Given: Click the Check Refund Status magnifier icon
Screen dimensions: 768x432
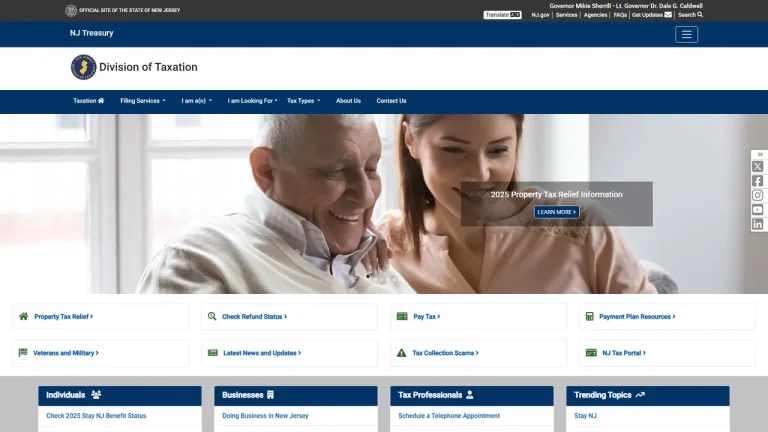Looking at the screenshot, I should pyautogui.click(x=212, y=316).
